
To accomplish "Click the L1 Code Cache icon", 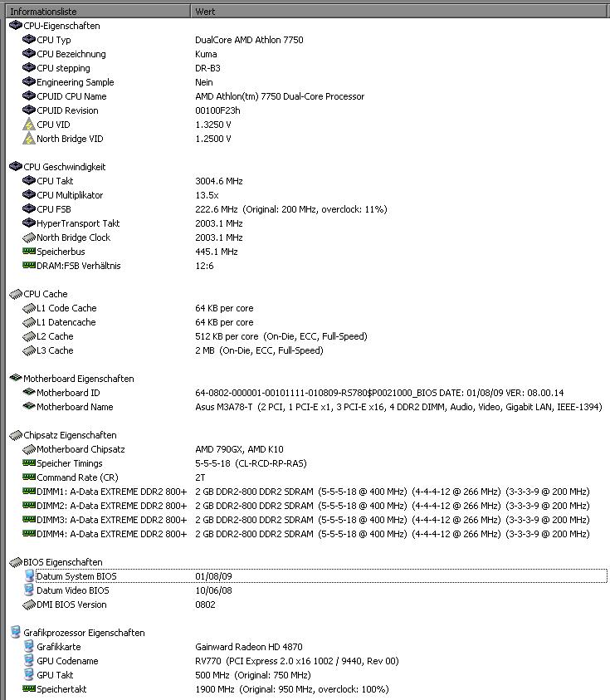I will click(x=28, y=308).
